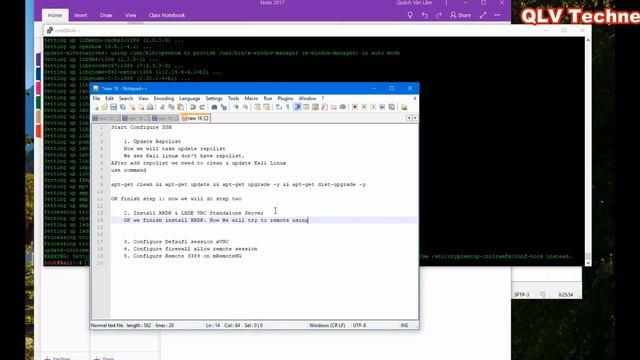Save the document using the floppy disk icon
The image size is (640, 360).
(x=113, y=107)
